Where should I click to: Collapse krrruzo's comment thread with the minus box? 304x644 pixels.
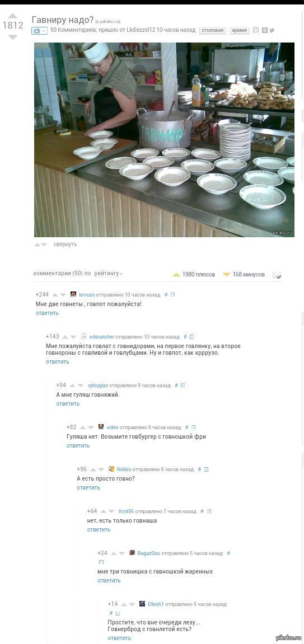click(x=173, y=294)
